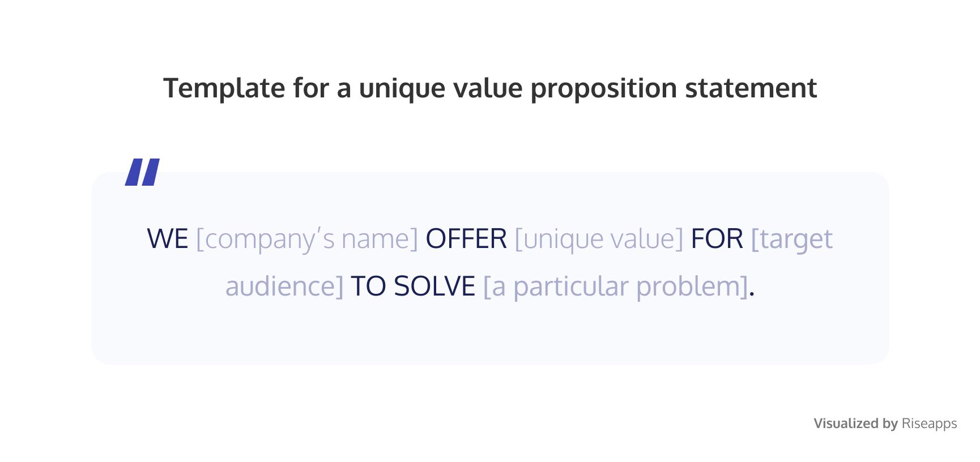This screenshot has width=980, height=462.
Task: Select the [a particular problem] placeholder
Action: (x=615, y=286)
